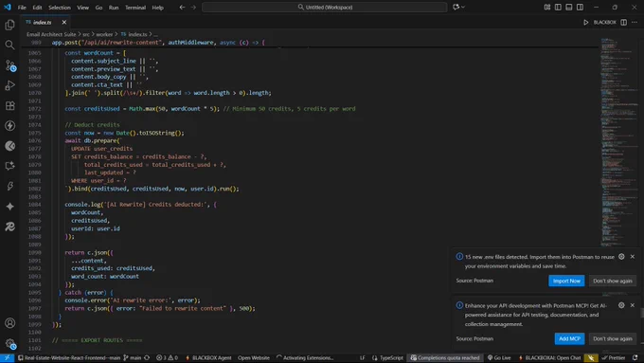Open the sparkle AI extension in sidebar
Image resolution: width=644 pixels, height=363 pixels.
(x=9, y=207)
